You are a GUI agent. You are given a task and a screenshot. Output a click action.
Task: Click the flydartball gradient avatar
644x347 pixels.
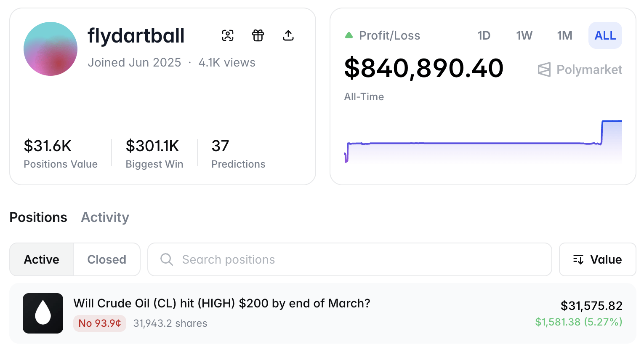51,49
